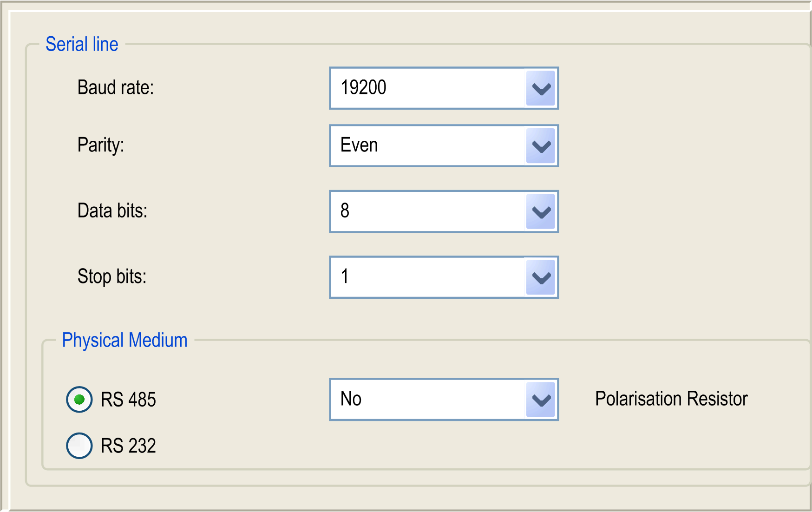The width and height of the screenshot is (812, 512).
Task: Open the Polarisation Resistor dropdown arrow
Action: click(541, 400)
